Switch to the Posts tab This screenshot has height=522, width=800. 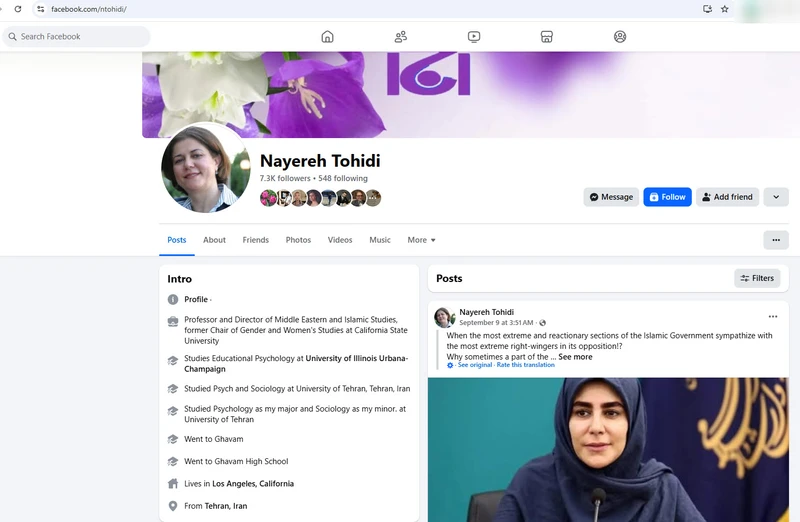(x=177, y=240)
